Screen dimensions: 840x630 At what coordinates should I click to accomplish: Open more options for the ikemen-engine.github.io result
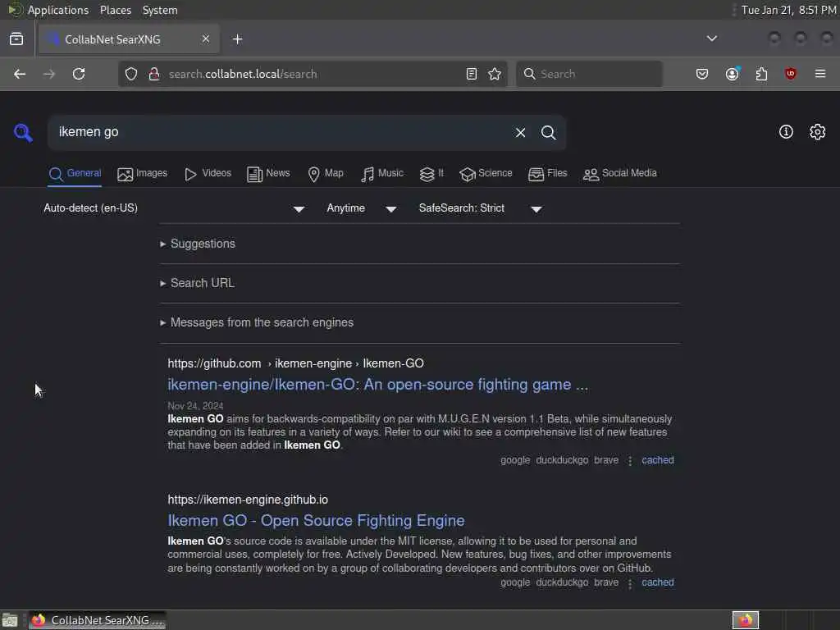click(x=630, y=583)
